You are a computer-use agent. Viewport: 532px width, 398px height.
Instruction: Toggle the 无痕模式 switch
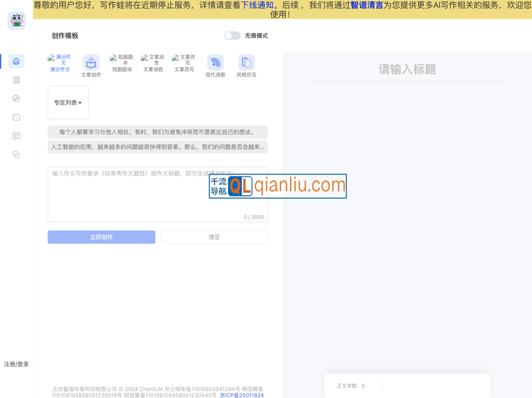click(232, 36)
